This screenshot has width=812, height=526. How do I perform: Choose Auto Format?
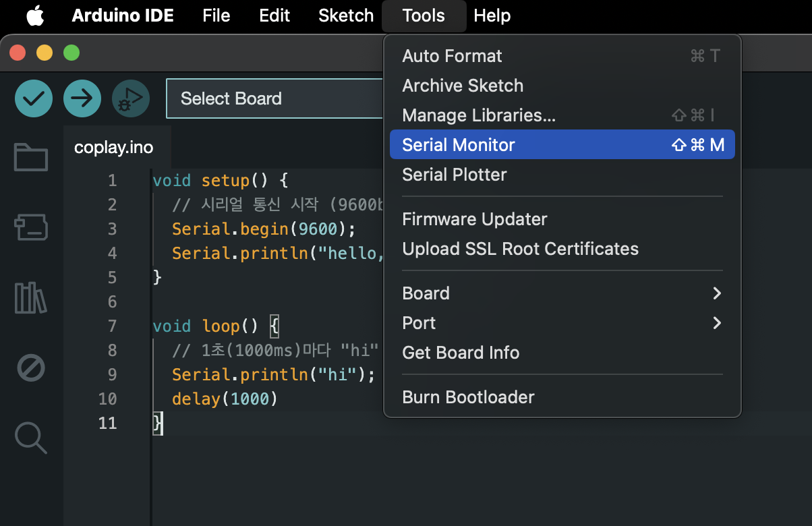pyautogui.click(x=562, y=56)
